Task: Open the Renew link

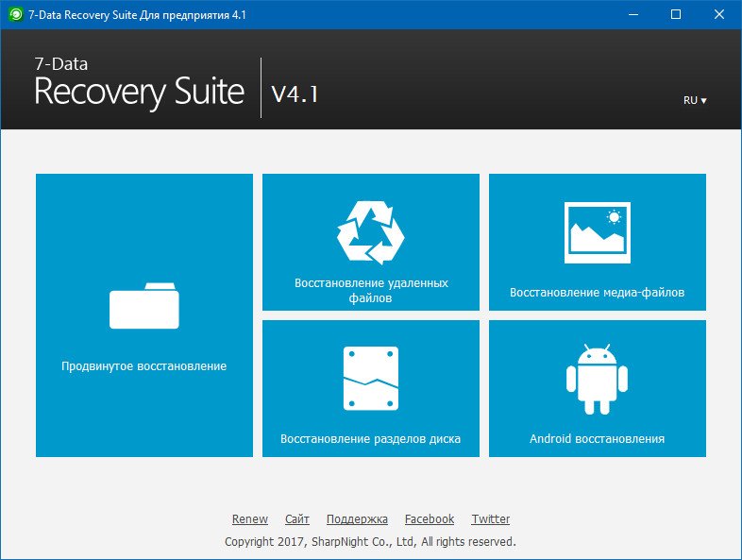Action: click(x=250, y=518)
